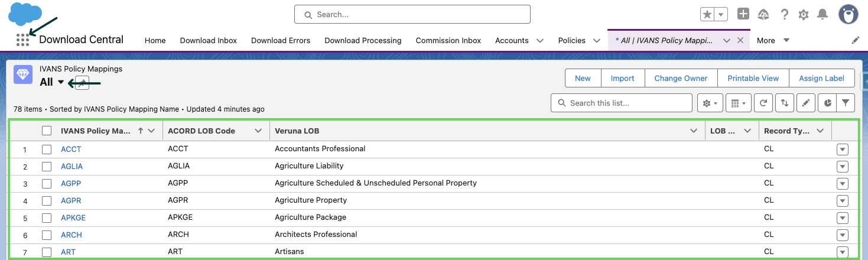Check the ACCT row checkbox
Viewport: 868px width, 260px height.
click(x=47, y=149)
